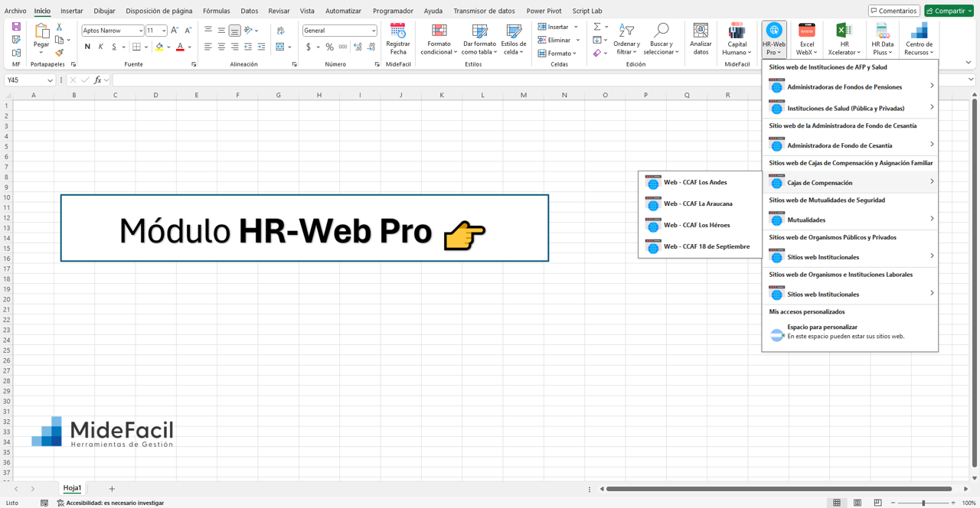
Task: Open the Fórmulas ribbon tab
Action: 217,11
